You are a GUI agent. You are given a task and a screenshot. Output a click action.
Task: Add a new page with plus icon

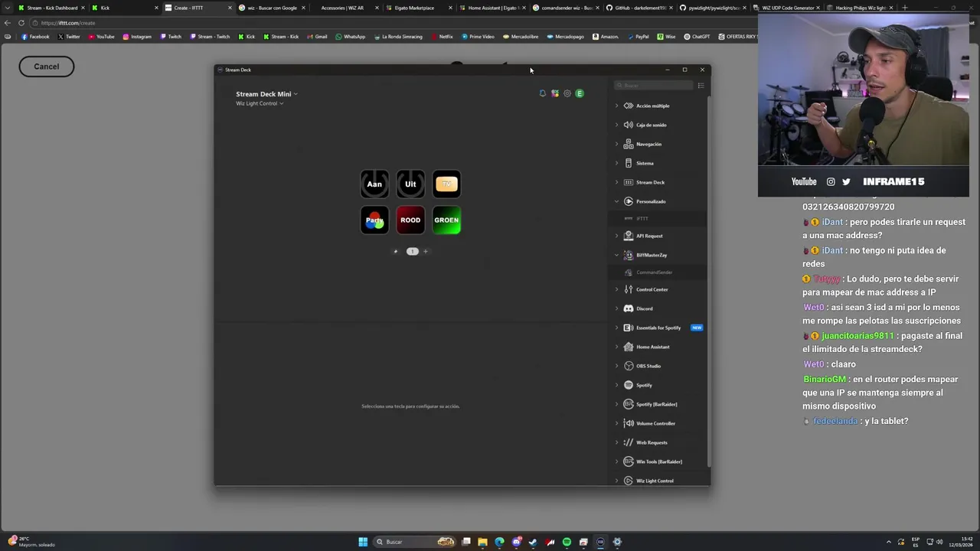pos(426,251)
